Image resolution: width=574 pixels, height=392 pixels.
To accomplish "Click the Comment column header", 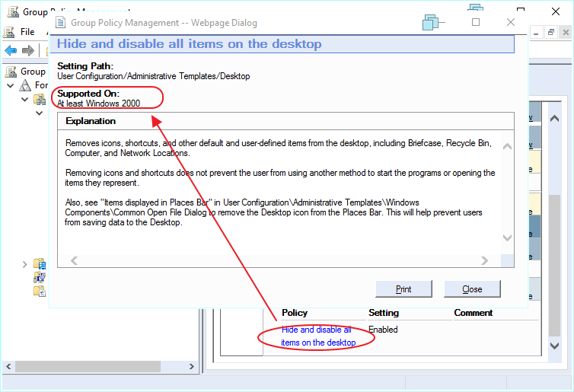I will coord(474,313).
